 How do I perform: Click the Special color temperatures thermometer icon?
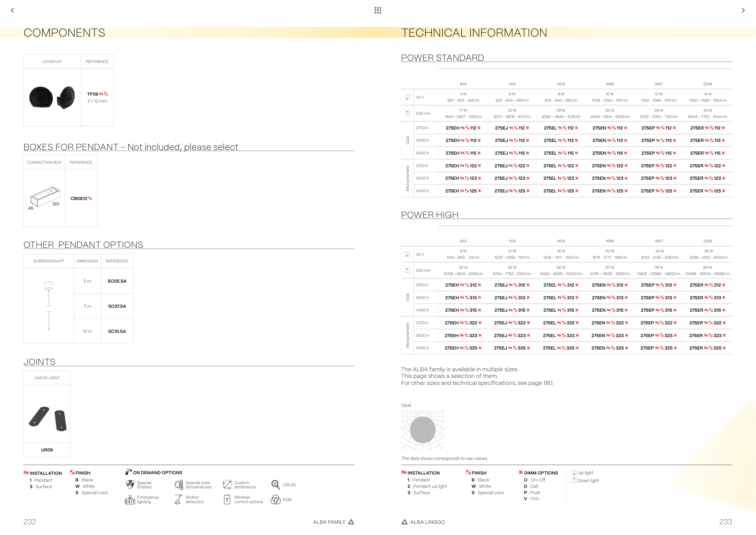point(179,484)
